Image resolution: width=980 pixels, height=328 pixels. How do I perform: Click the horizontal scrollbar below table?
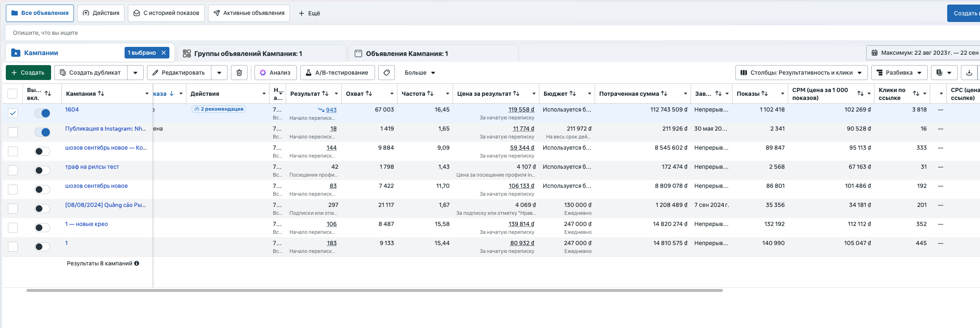(375, 290)
